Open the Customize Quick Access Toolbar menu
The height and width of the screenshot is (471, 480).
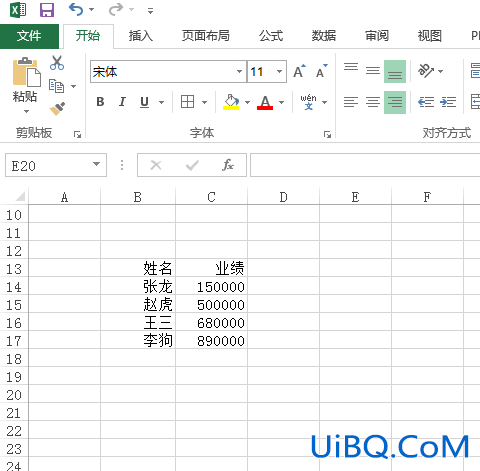click(151, 11)
